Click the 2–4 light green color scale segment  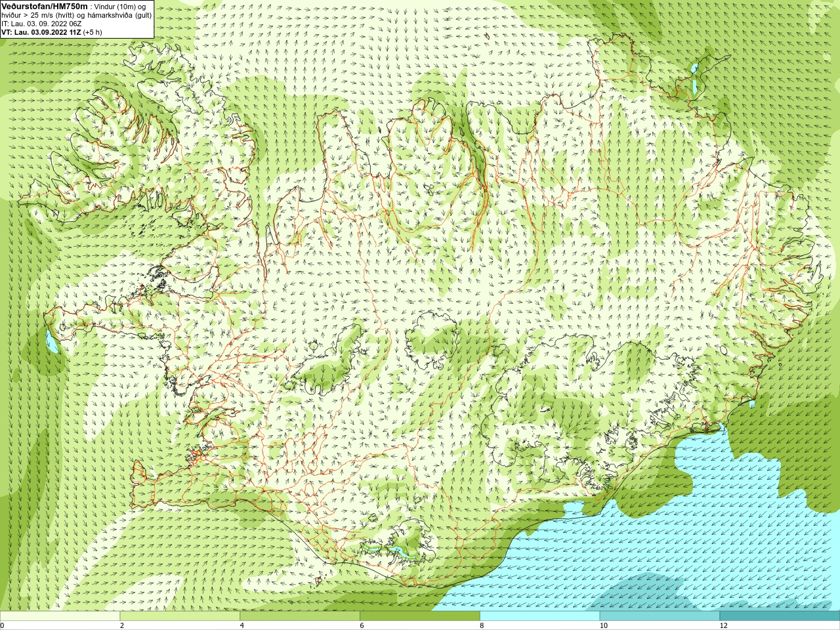click(x=180, y=616)
